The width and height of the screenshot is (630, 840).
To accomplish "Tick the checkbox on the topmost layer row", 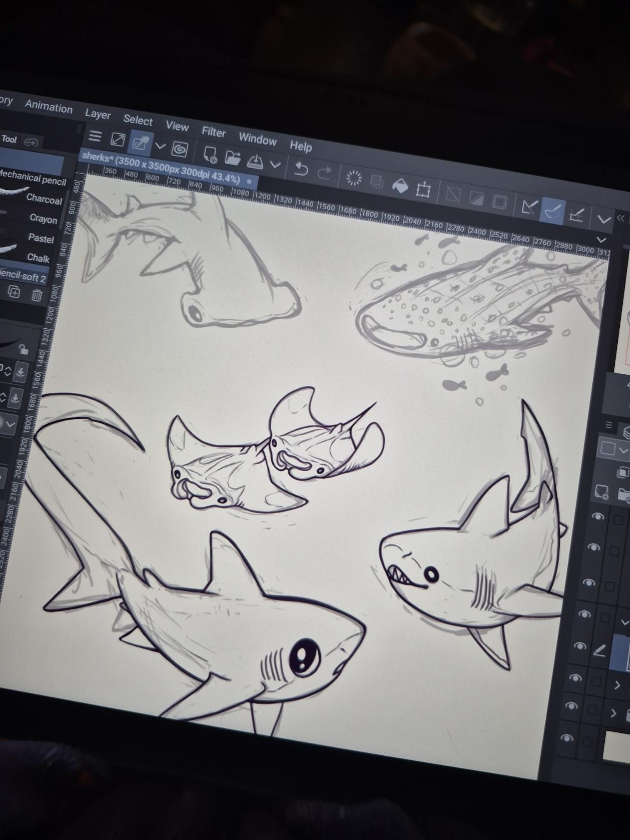I will (618, 519).
